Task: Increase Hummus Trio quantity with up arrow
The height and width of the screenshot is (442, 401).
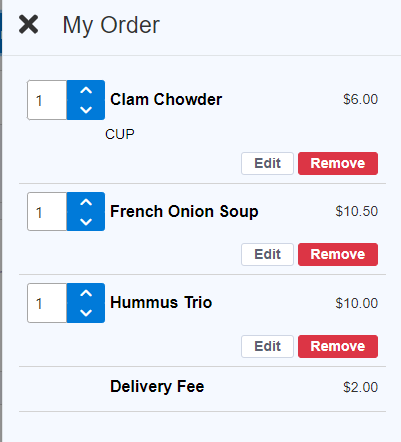Action: [x=86, y=293]
